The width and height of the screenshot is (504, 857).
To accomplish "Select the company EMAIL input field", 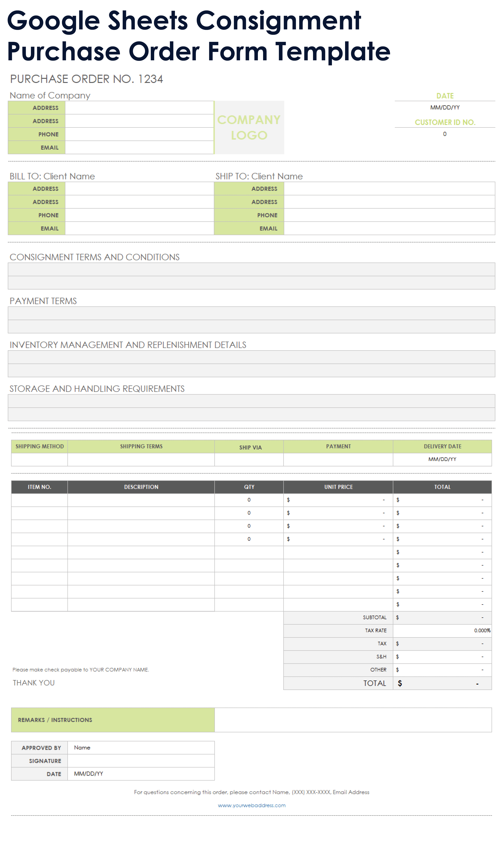I will point(139,148).
